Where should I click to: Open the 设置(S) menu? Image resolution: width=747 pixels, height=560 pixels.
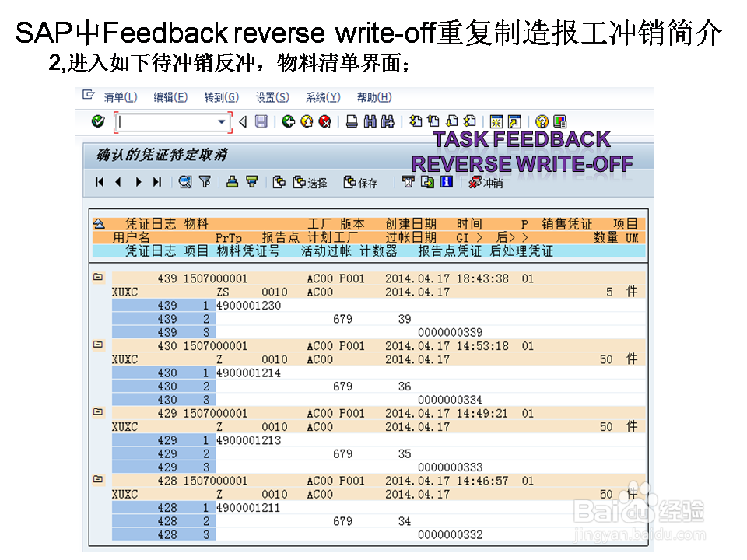pyautogui.click(x=272, y=97)
